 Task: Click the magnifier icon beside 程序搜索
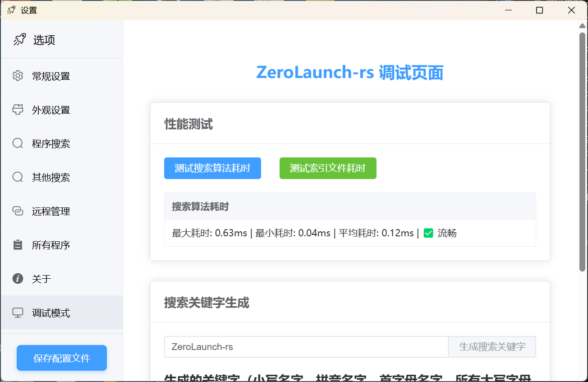click(18, 143)
